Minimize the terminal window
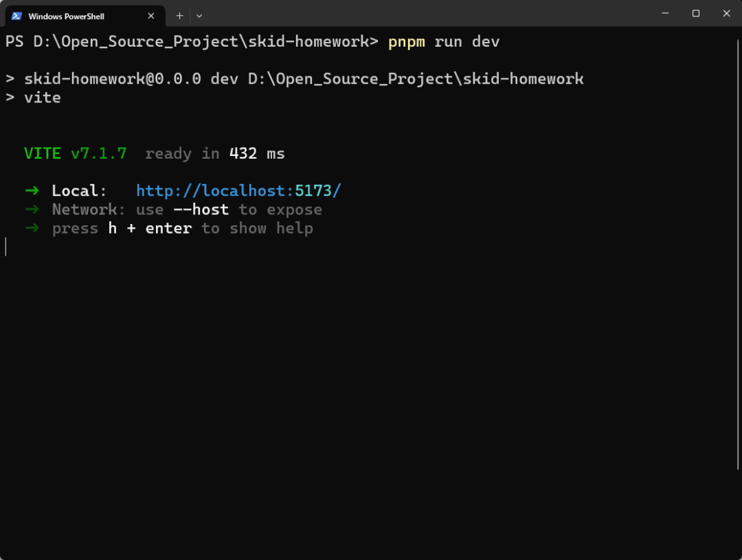Screen dimensions: 742x560 pos(665,13)
